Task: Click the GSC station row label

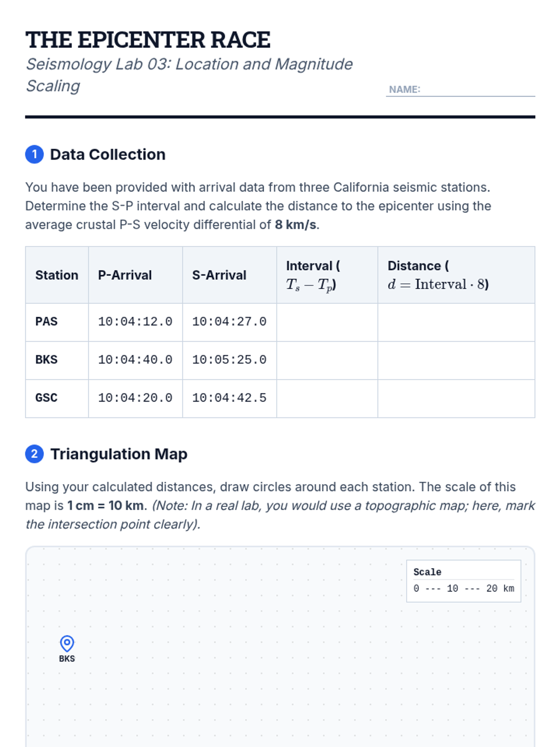Action: (x=47, y=398)
